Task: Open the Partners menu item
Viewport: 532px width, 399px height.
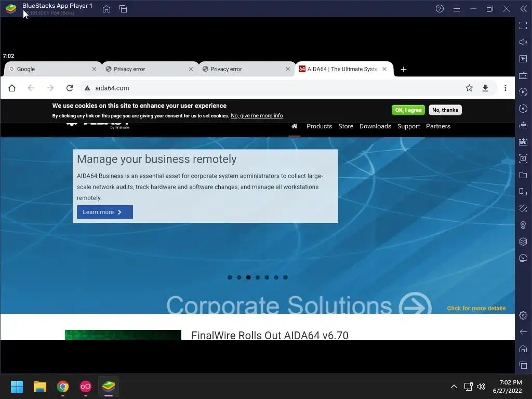Action: (438, 126)
